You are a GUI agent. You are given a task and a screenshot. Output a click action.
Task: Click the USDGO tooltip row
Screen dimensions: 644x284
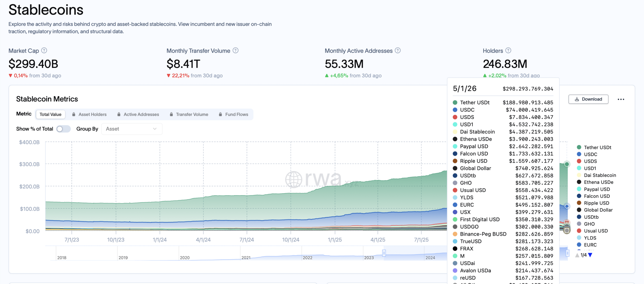coord(503,227)
